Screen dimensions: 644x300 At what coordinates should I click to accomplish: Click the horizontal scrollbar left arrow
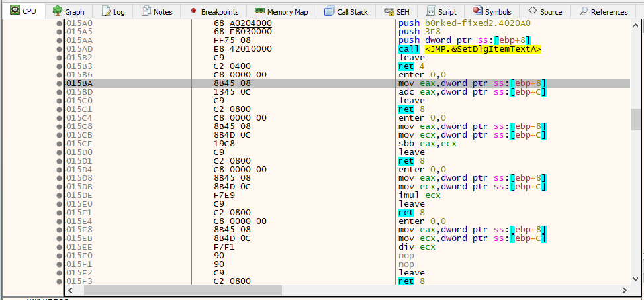coord(71,290)
